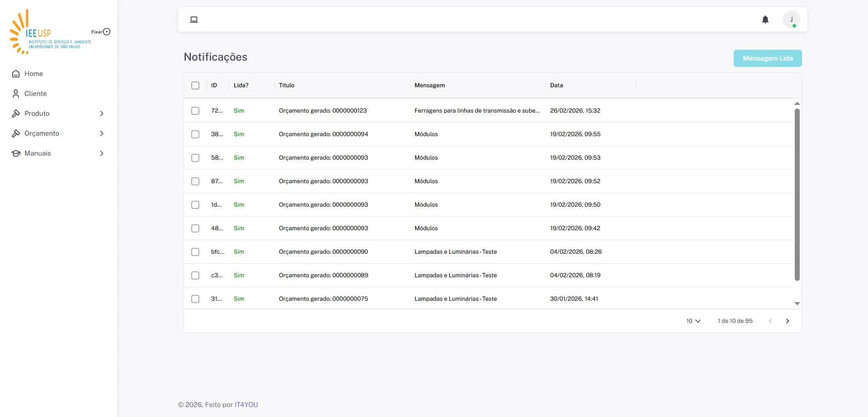The image size is (868, 417).
Task: Open Manuais menu item
Action: click(x=59, y=153)
